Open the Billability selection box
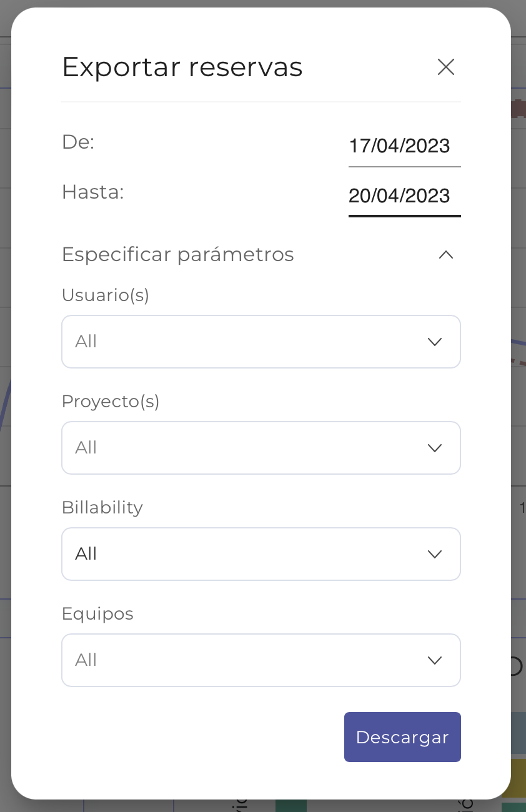Viewport: 526px width, 812px height. [x=250, y=554]
